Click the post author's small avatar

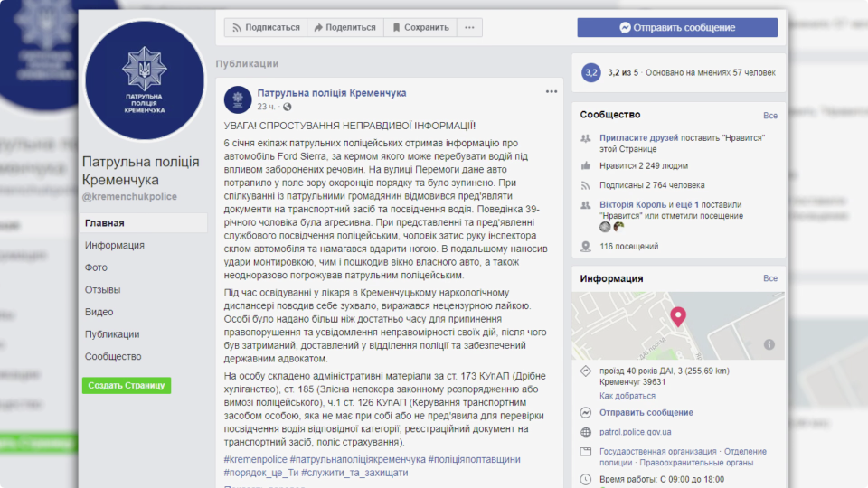click(238, 99)
